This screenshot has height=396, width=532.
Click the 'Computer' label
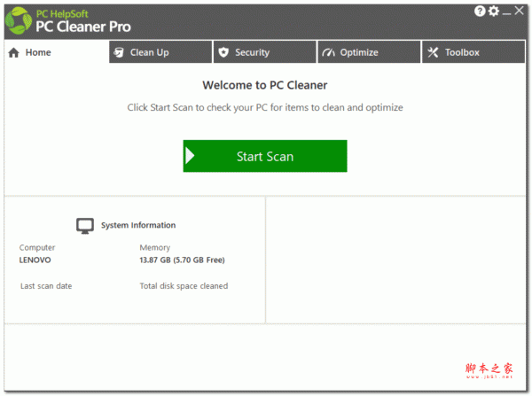click(x=37, y=248)
